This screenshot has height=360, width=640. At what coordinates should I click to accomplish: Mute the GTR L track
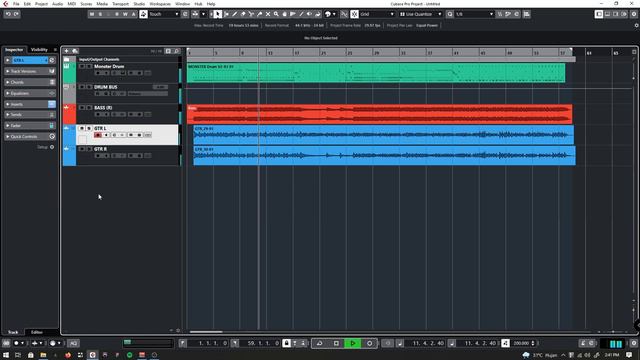82,128
